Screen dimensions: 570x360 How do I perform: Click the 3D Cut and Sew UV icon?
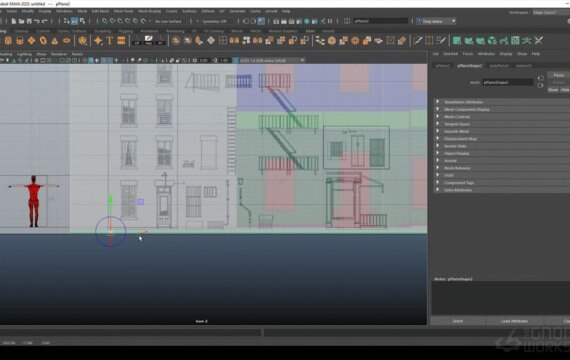538,40
